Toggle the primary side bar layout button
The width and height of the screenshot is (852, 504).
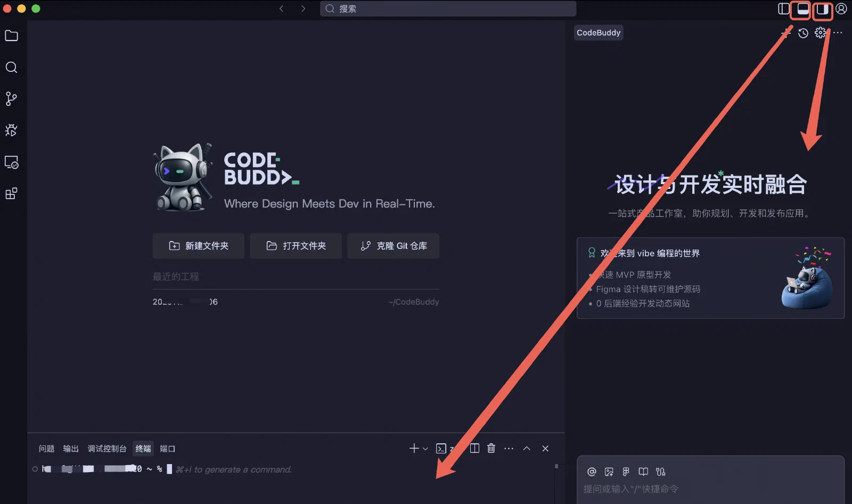click(x=784, y=9)
